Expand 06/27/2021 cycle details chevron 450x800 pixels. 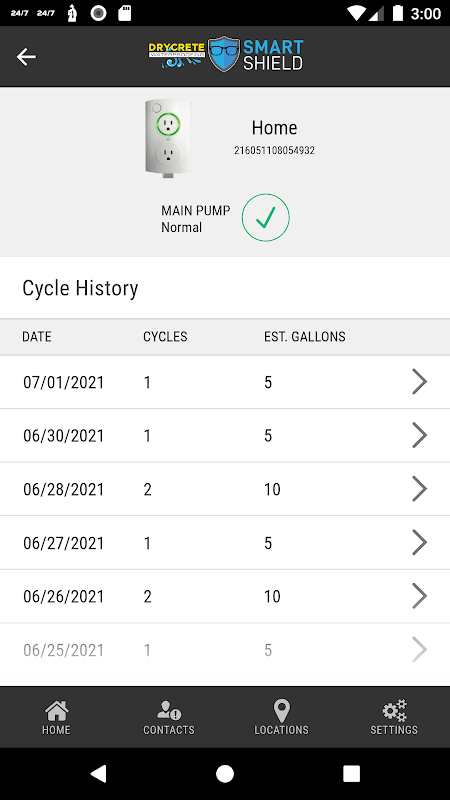tap(419, 542)
